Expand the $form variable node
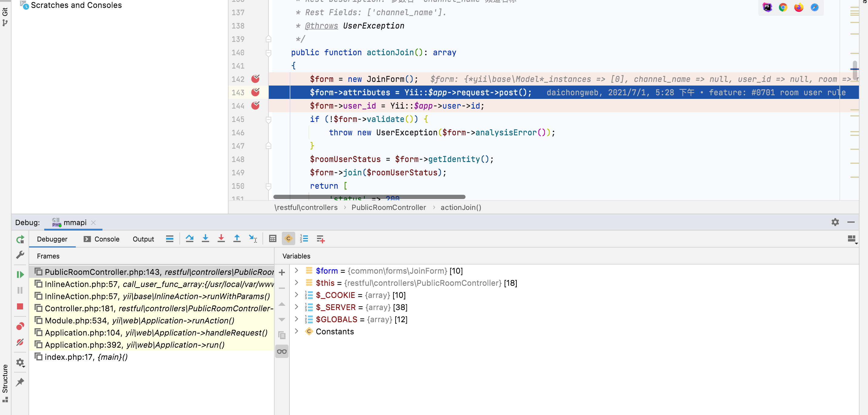The width and height of the screenshot is (868, 415). [x=296, y=271]
